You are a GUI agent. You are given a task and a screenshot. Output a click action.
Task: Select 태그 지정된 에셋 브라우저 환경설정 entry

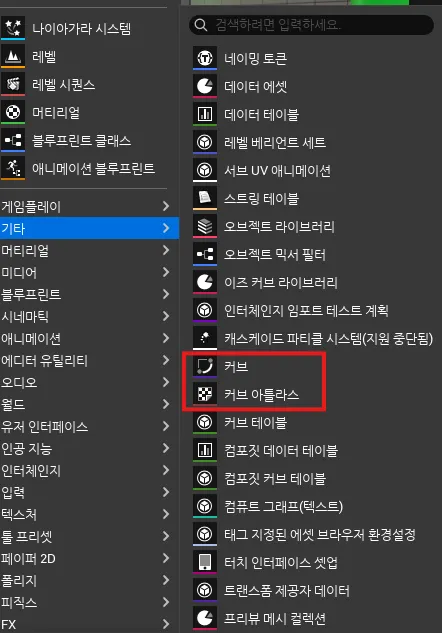click(312, 534)
